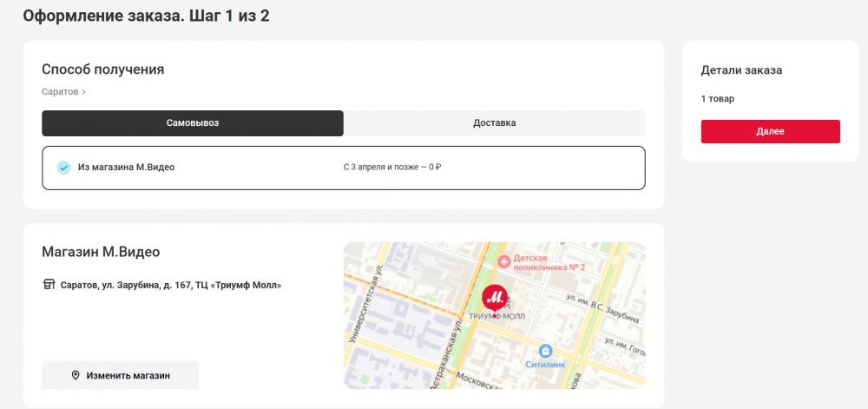Click the map thumbnail of the store location
Screen dimensions: 868x409
coord(495,315)
